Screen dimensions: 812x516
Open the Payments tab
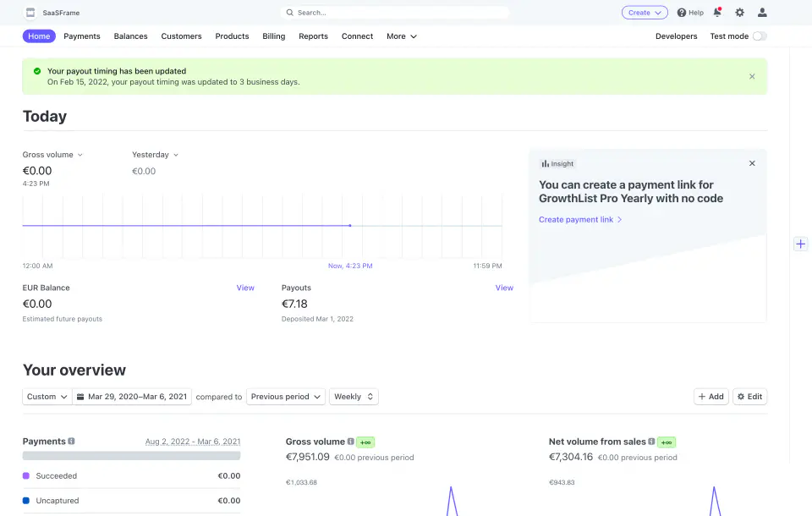click(82, 36)
